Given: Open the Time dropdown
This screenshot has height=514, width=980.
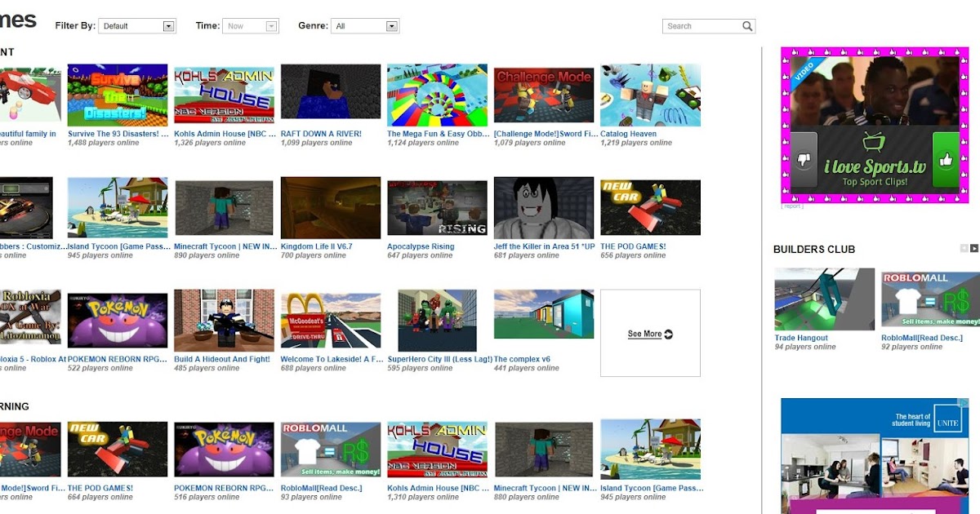Looking at the screenshot, I should click(252, 26).
